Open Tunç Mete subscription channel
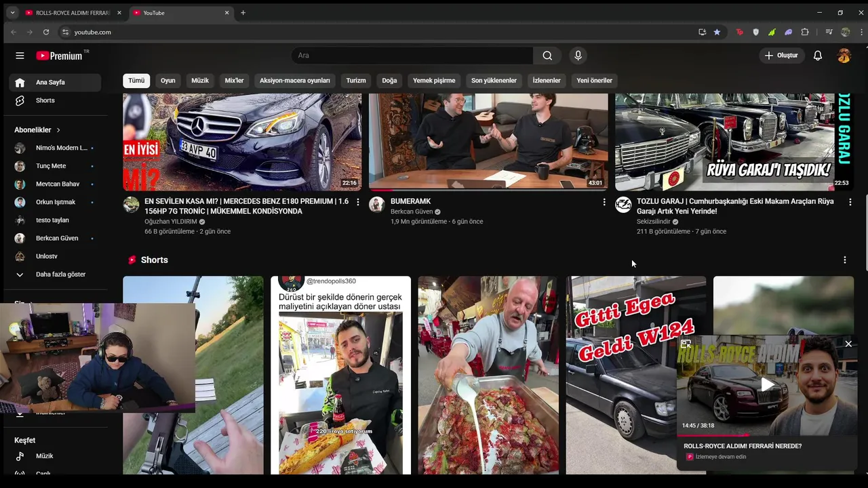The width and height of the screenshot is (868, 488). coord(54,166)
